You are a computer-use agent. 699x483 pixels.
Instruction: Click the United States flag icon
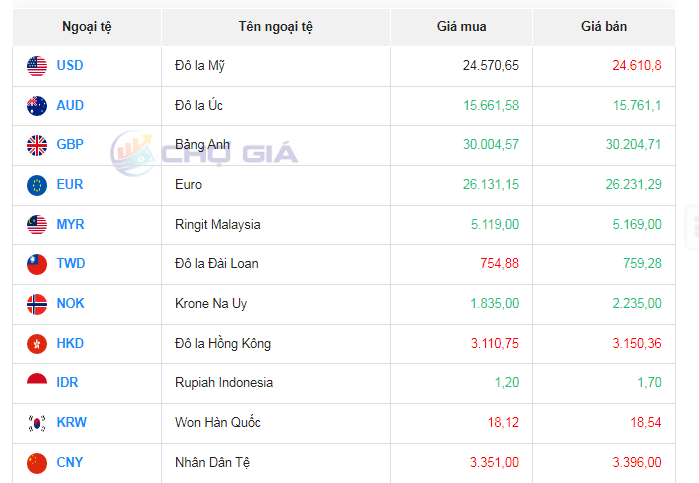click(x=37, y=66)
